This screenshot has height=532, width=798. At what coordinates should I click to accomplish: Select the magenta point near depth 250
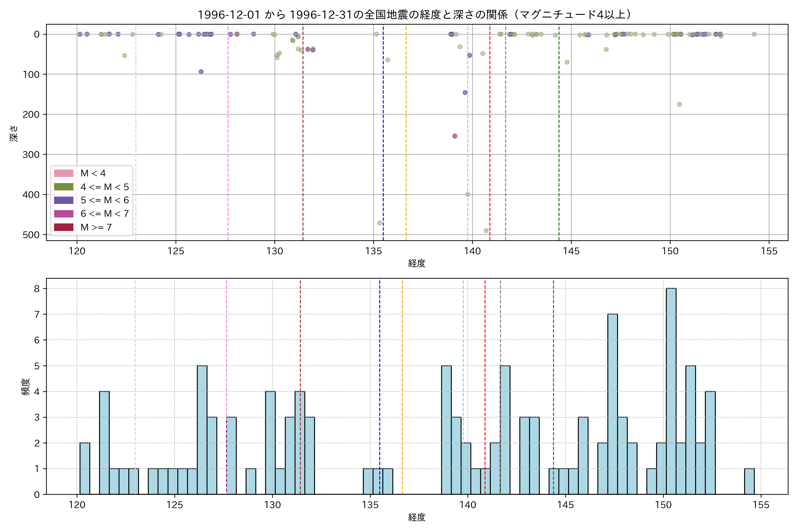click(x=455, y=136)
